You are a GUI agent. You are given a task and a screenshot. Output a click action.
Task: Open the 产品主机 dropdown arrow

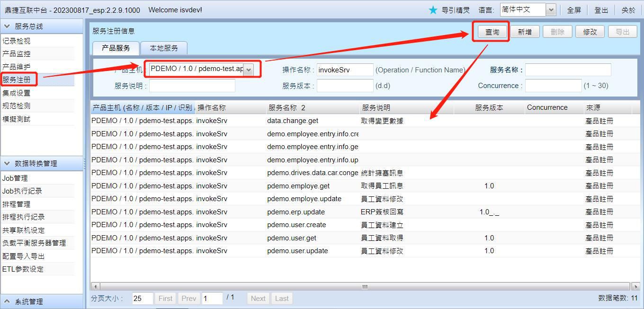tap(249, 70)
